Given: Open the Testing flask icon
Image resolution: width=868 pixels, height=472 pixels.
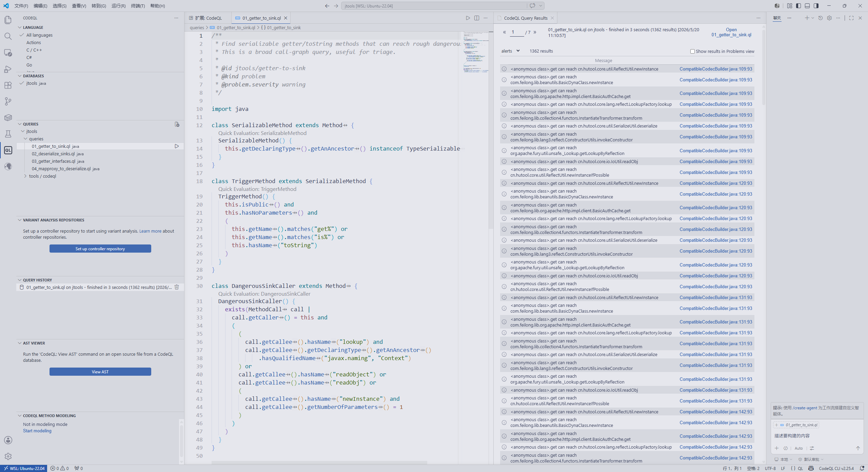Looking at the screenshot, I should coord(8,134).
